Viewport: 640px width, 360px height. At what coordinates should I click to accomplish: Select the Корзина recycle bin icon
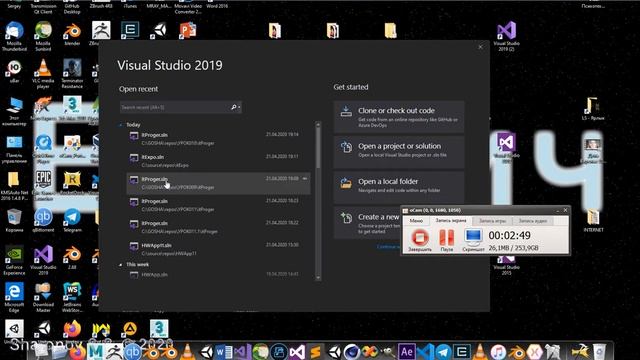click(14, 220)
